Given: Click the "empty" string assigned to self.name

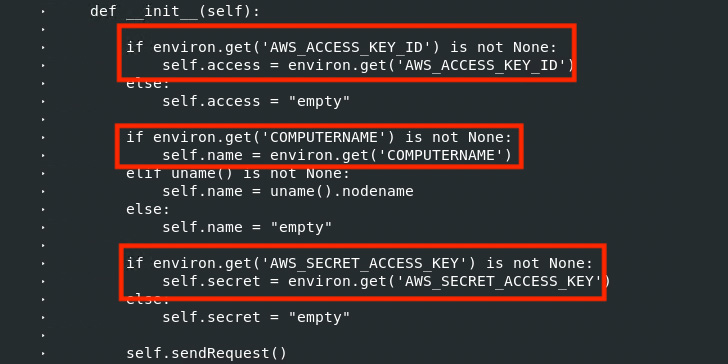Looking at the screenshot, I should pos(301,228).
